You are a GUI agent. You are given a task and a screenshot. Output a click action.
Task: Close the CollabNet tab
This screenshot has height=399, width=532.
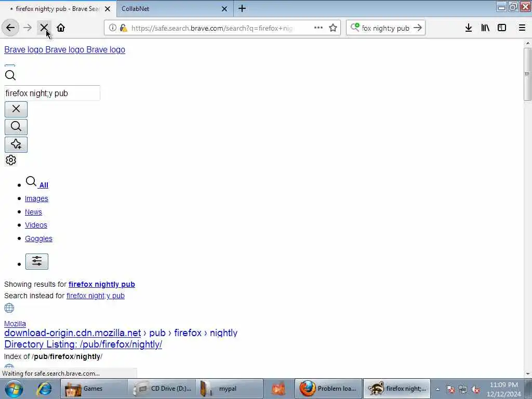[x=224, y=9]
